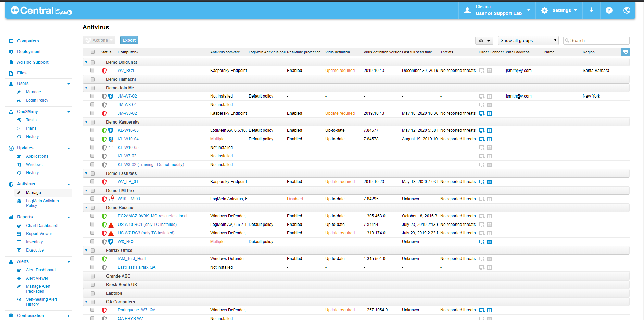Open the US W7 RC3 computer link
The image size is (644, 320).
point(146,233)
